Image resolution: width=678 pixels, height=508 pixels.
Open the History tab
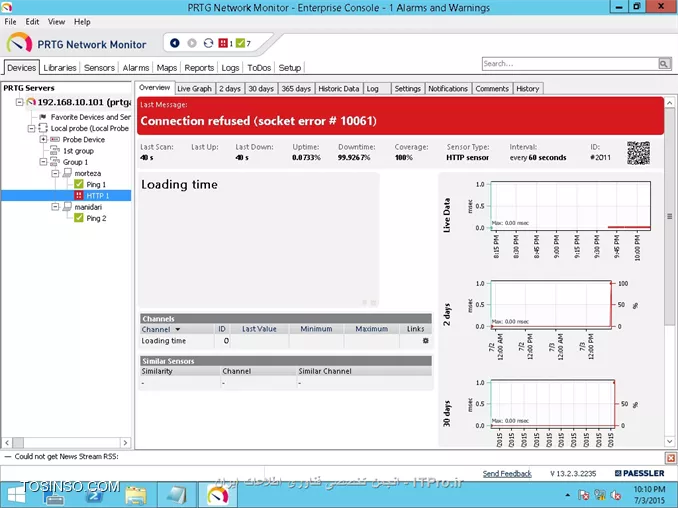click(x=528, y=89)
